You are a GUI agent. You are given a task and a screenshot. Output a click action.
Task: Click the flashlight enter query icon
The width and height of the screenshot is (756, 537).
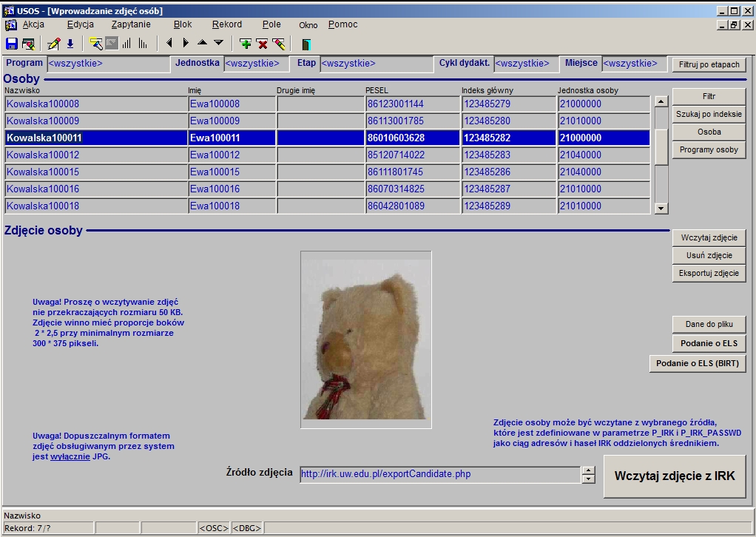click(95, 44)
